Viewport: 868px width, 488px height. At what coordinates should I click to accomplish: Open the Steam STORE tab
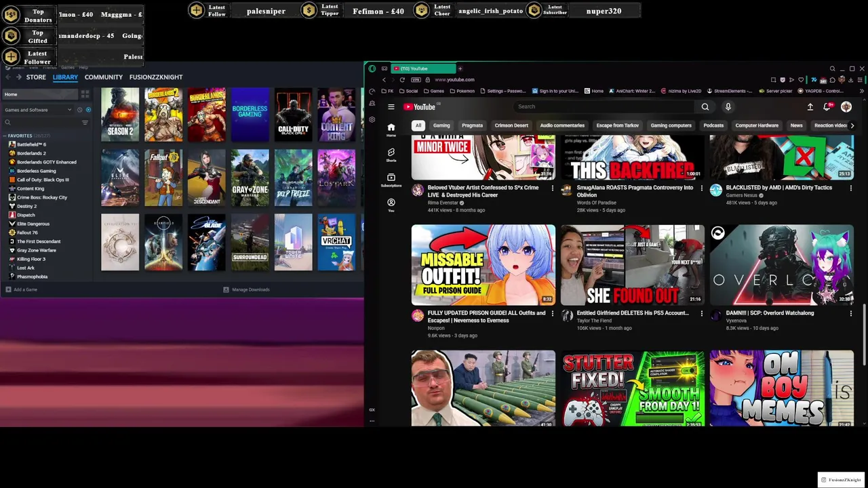pos(36,77)
